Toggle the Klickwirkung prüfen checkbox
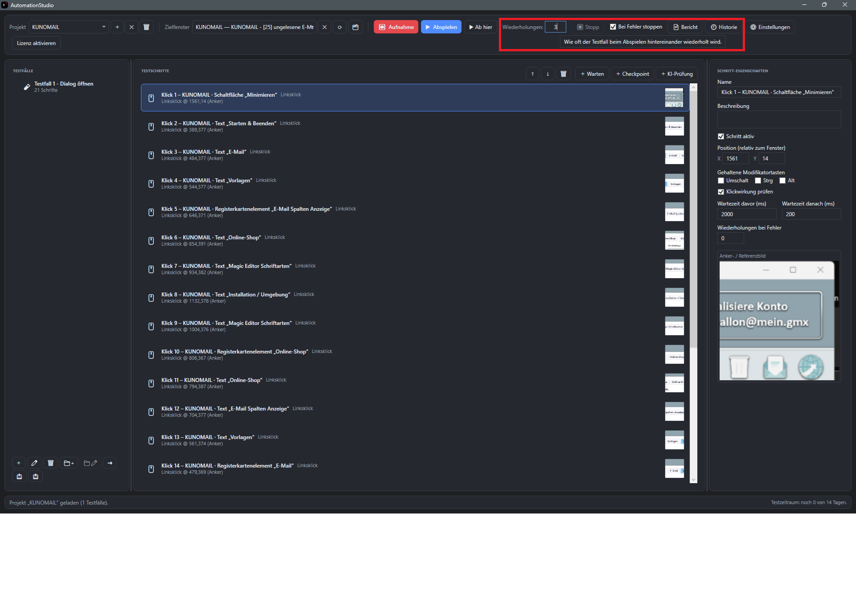The height and width of the screenshot is (616, 856). [721, 192]
